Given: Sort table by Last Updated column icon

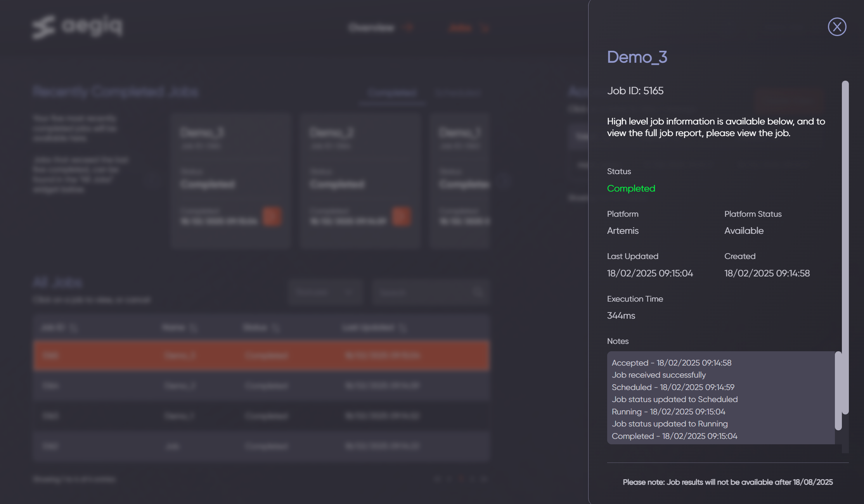Looking at the screenshot, I should (403, 328).
